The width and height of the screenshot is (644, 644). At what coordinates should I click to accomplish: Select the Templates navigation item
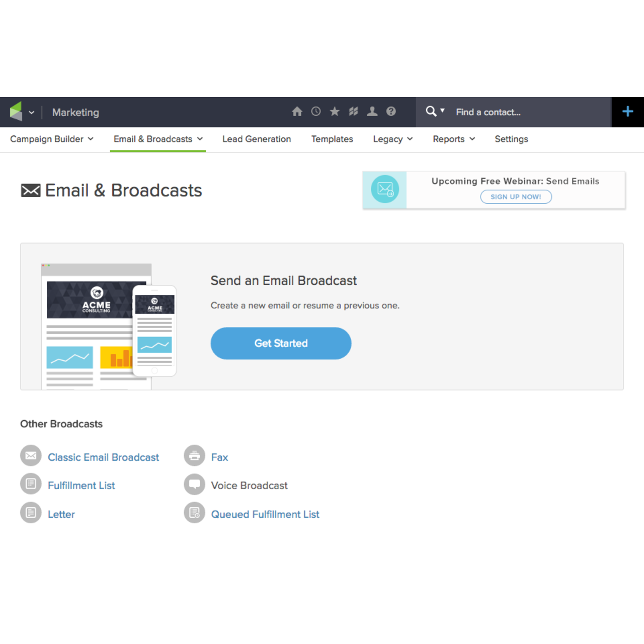[332, 139]
